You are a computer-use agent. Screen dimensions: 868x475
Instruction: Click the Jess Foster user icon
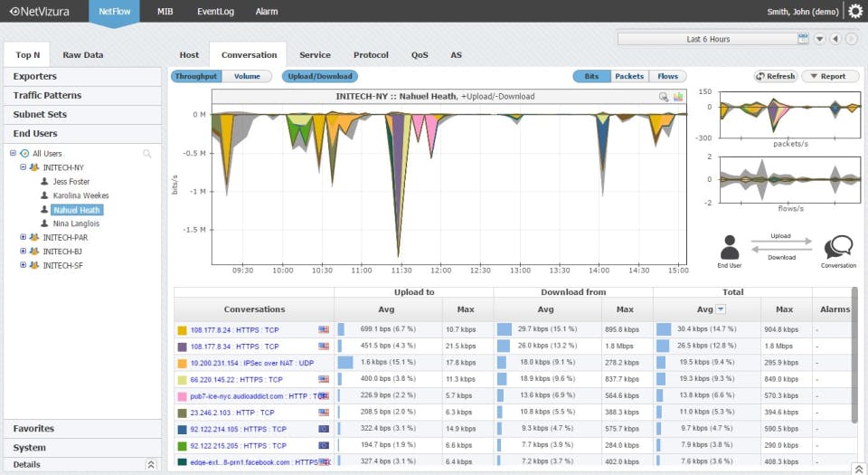(x=45, y=181)
